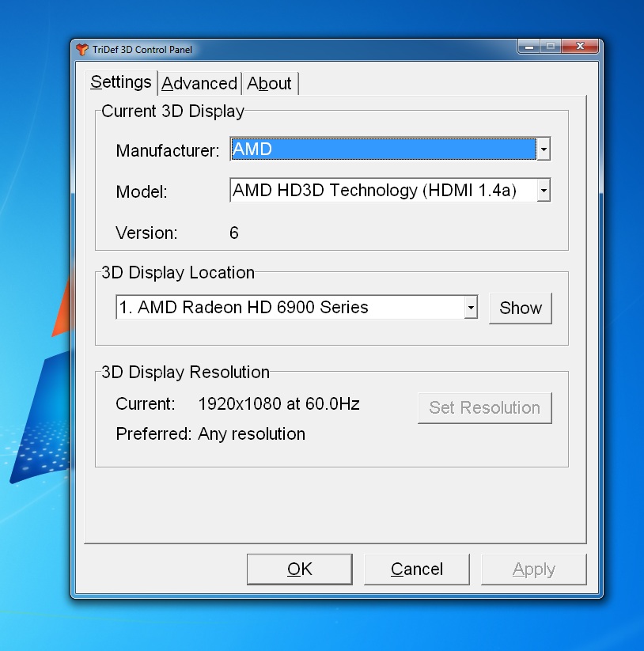Click the TriDef logo icon in title bar

82,50
